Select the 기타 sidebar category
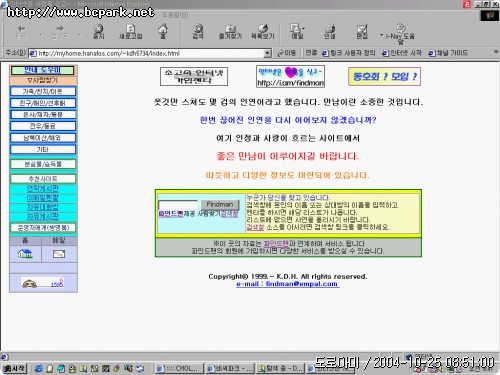500x375 pixels. pyautogui.click(x=43, y=149)
